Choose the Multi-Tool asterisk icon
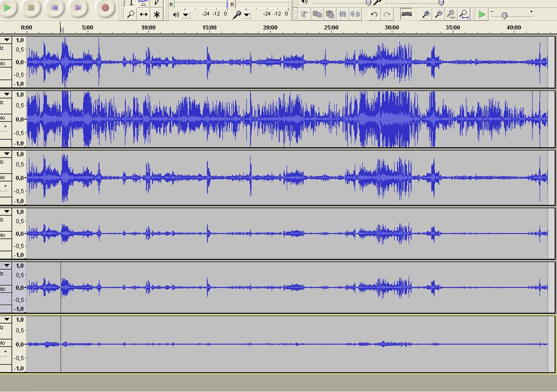 157,15
